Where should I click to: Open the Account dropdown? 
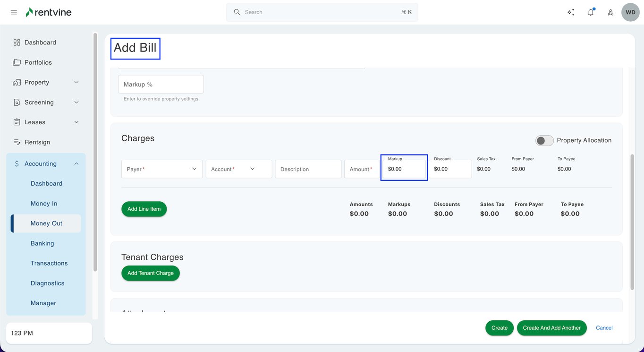click(x=239, y=169)
